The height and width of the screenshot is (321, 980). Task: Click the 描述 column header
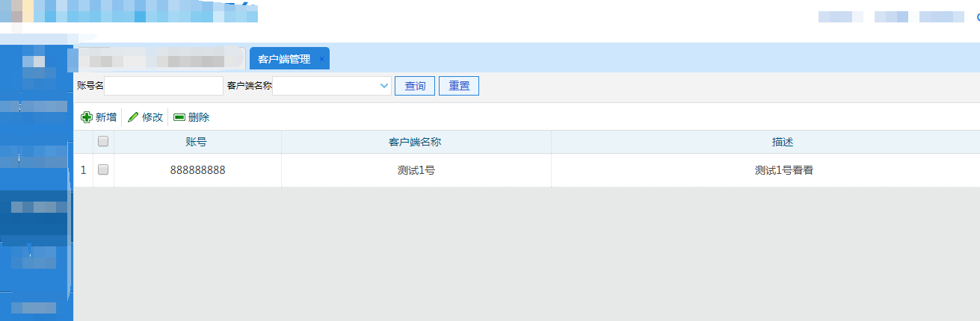tap(782, 142)
